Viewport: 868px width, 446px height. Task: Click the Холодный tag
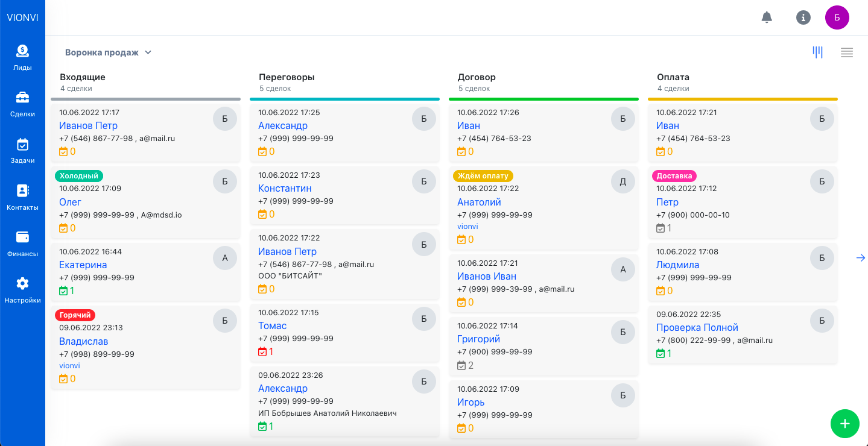click(x=79, y=176)
